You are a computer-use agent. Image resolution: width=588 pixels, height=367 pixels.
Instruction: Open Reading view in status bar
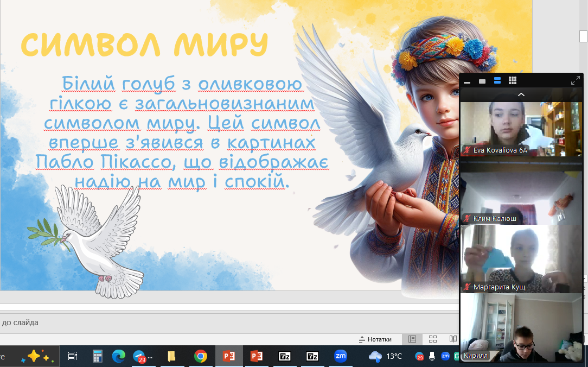(x=453, y=339)
